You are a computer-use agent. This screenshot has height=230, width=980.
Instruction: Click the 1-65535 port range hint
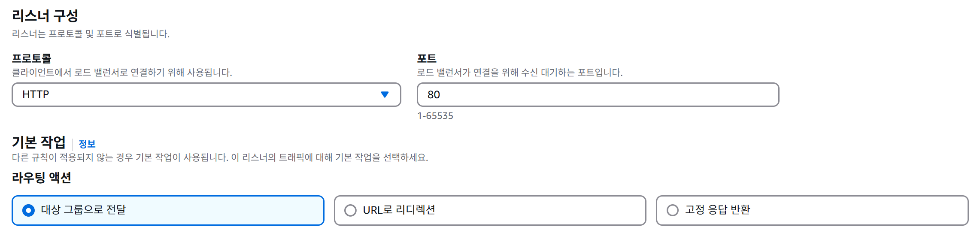(x=435, y=116)
